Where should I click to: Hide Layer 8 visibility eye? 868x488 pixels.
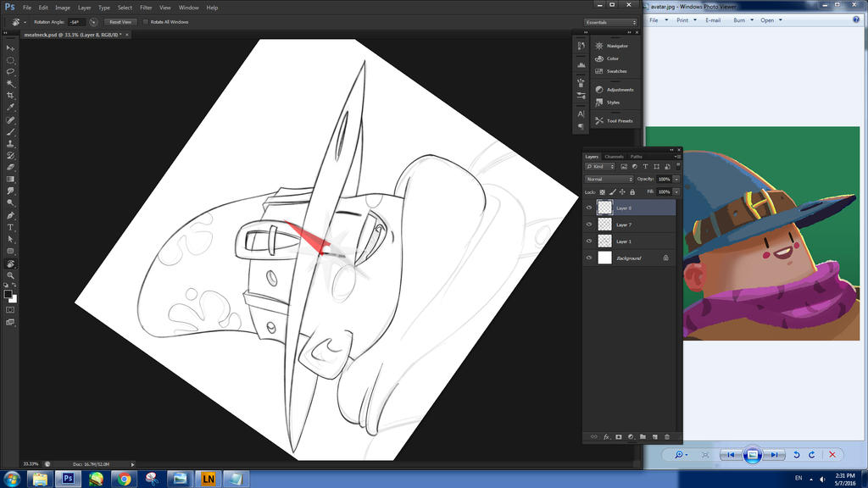click(589, 208)
